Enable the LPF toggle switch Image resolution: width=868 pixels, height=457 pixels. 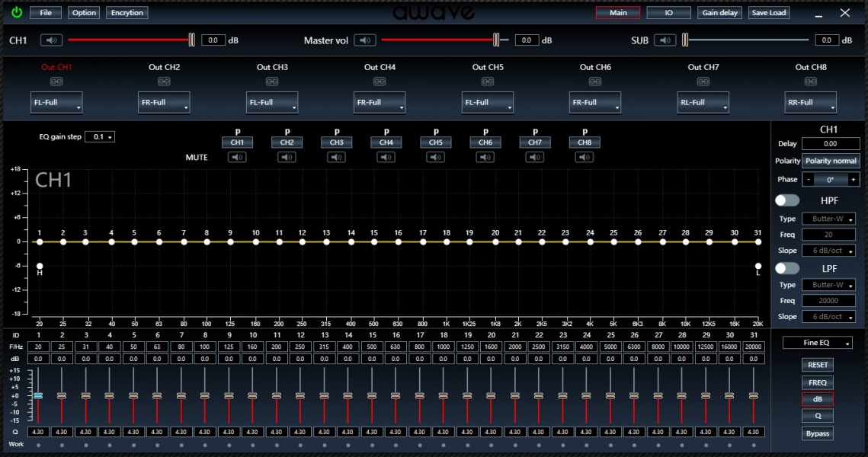787,268
